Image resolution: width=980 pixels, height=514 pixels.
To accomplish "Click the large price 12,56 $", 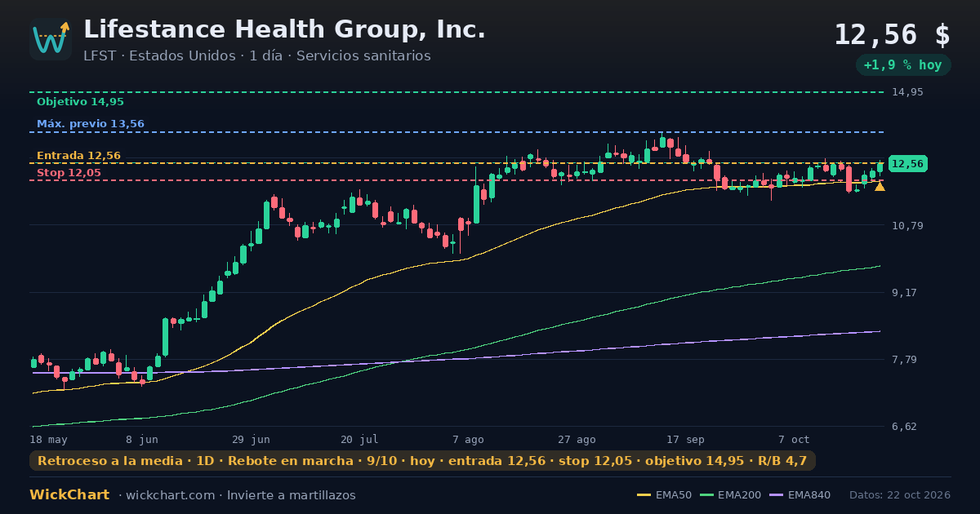I will click(892, 35).
